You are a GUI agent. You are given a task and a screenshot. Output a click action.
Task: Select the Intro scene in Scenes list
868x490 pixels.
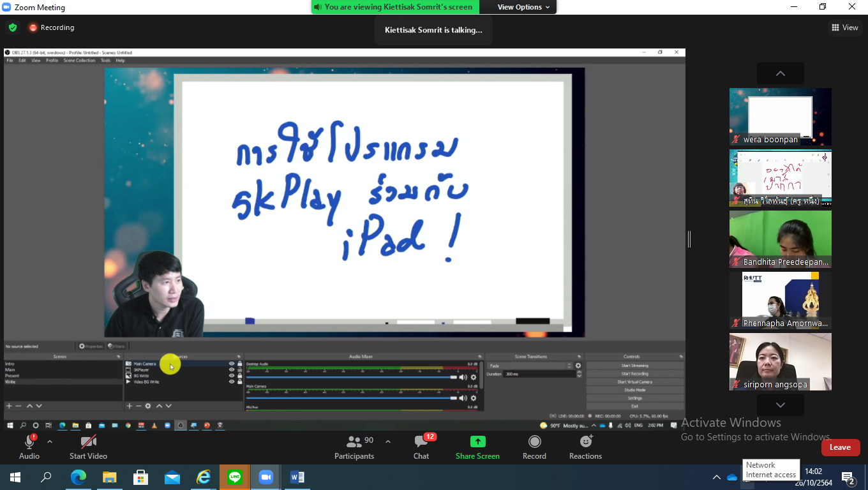(63, 364)
